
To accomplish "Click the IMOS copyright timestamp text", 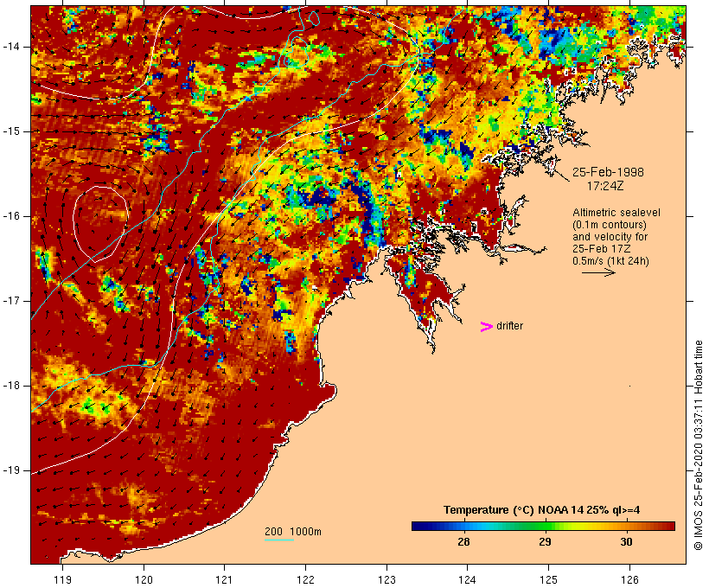I will point(699,445).
